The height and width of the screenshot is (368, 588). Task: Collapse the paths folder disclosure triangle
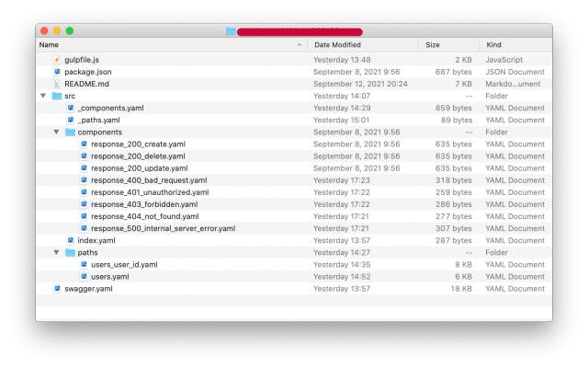point(56,252)
